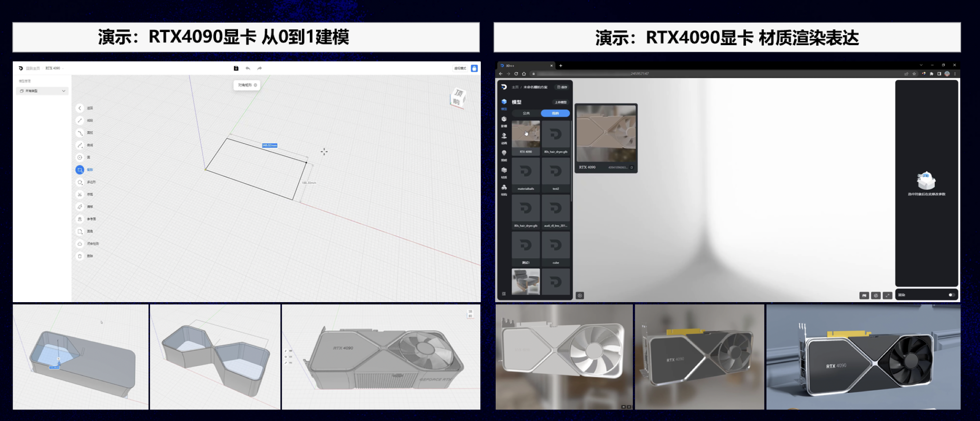
Task: Expand the RTX 4090 project name dropdown
Action: (54, 68)
